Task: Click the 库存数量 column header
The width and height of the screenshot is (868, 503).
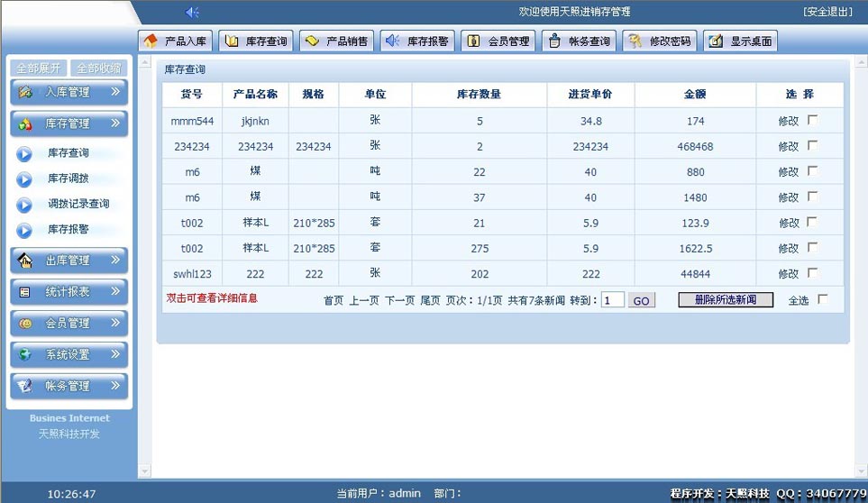Action: pos(479,94)
